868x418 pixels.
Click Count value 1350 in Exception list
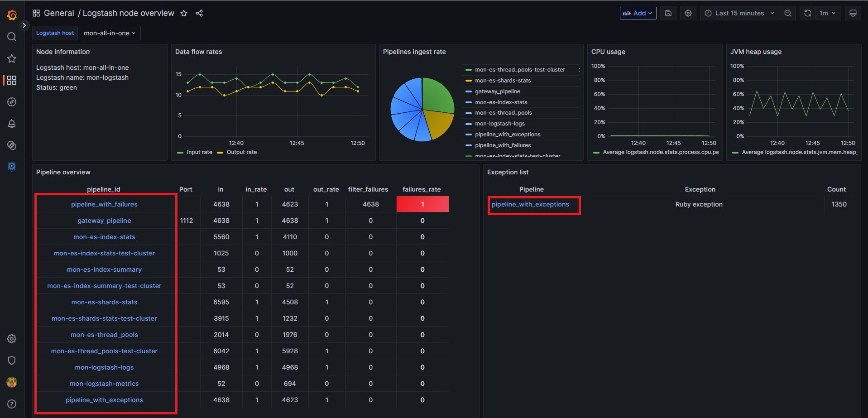(839, 204)
